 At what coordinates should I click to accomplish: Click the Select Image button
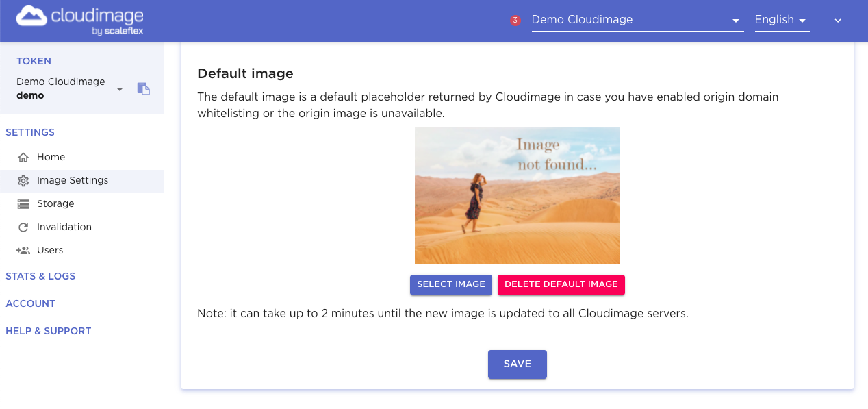451,284
